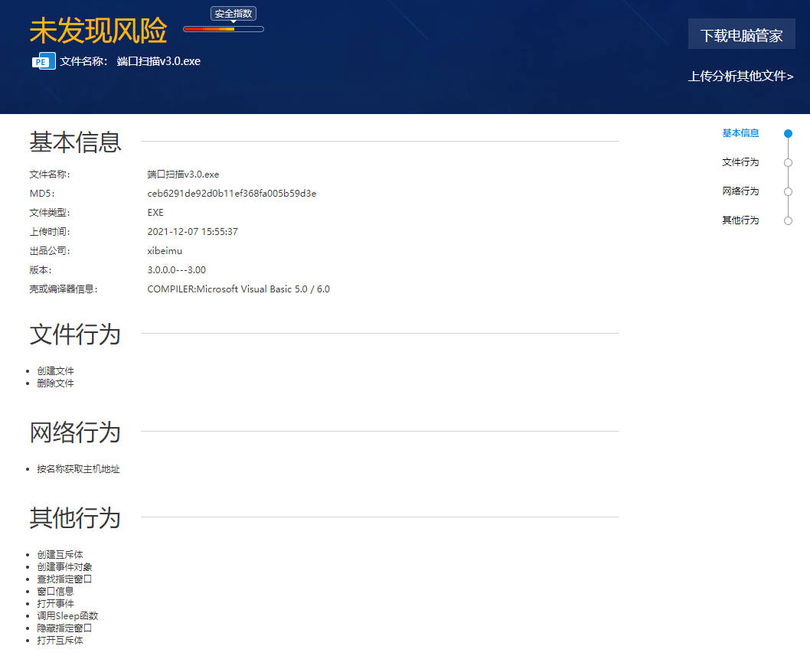Click the 壳或编译器信息 field label
810x672 pixels.
tap(64, 289)
